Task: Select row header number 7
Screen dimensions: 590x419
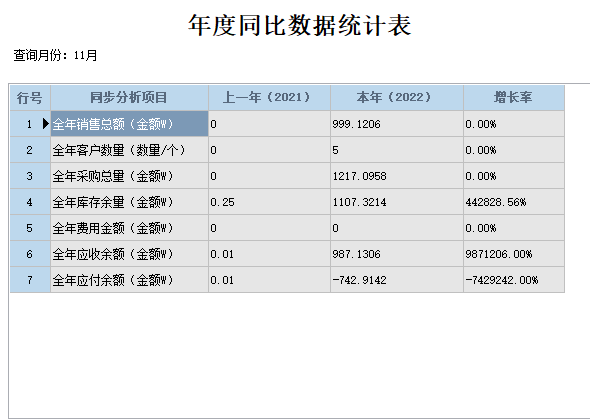Action: tap(30, 279)
